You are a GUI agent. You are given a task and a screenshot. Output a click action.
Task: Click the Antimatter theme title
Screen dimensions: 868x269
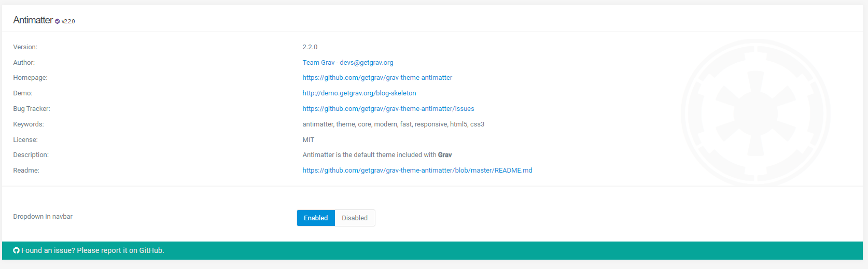coord(33,20)
